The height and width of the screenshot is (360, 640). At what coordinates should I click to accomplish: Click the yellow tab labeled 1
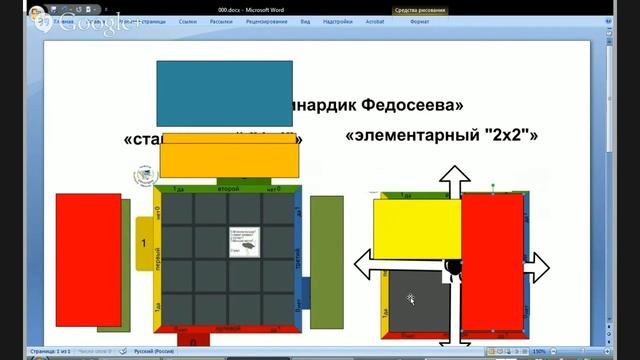[144, 243]
